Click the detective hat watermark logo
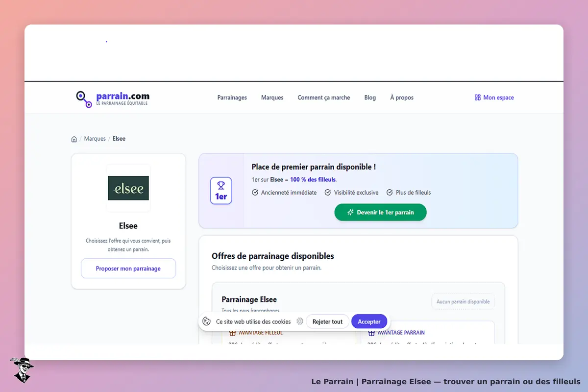588x392 pixels. [x=22, y=370]
